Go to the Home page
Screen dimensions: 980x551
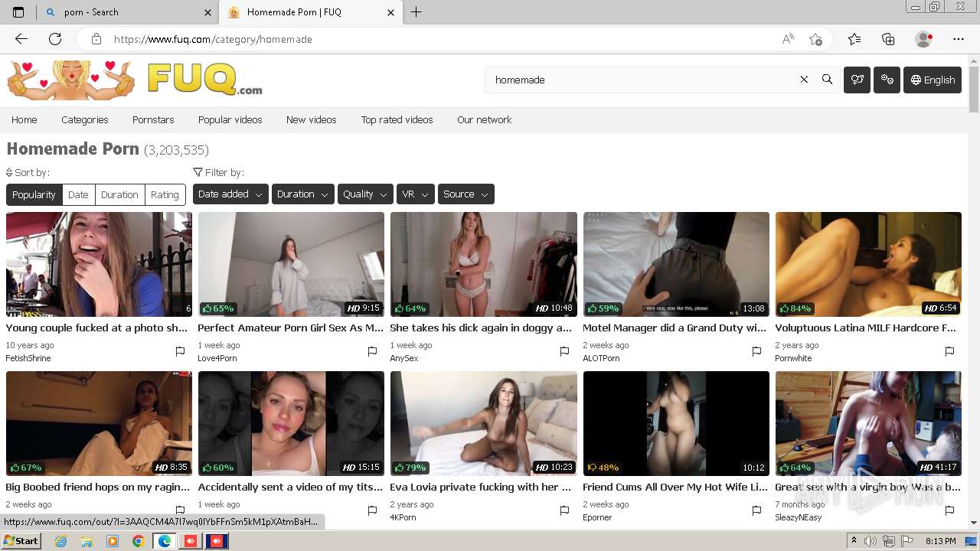click(24, 119)
